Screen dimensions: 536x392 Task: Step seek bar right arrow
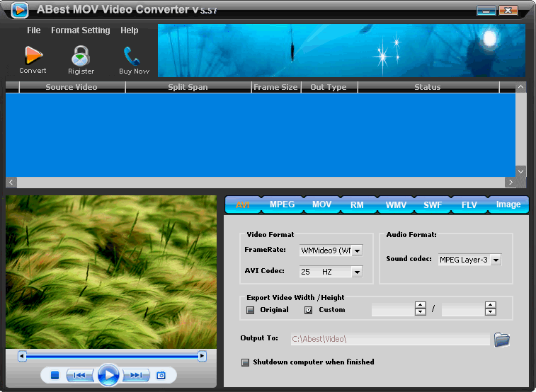[202, 356]
